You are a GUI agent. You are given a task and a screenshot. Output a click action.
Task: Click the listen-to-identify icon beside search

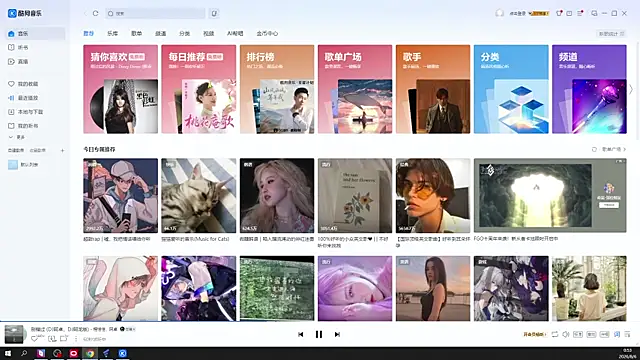(214, 13)
